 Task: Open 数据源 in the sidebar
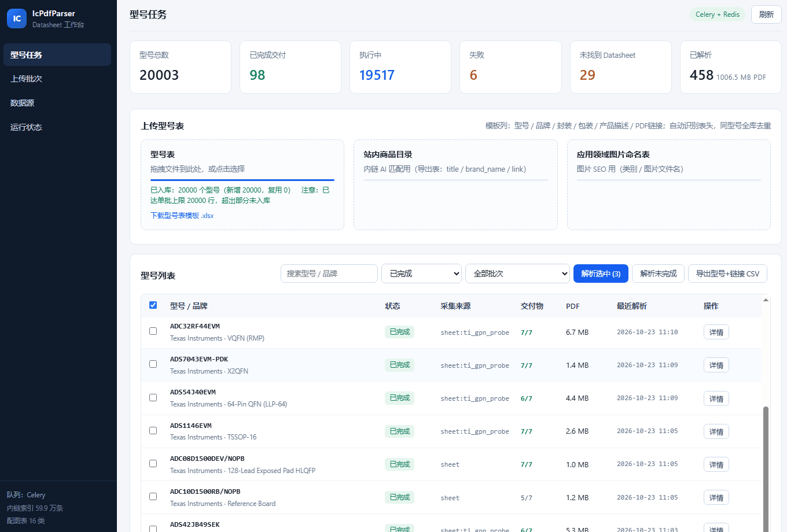(57, 103)
